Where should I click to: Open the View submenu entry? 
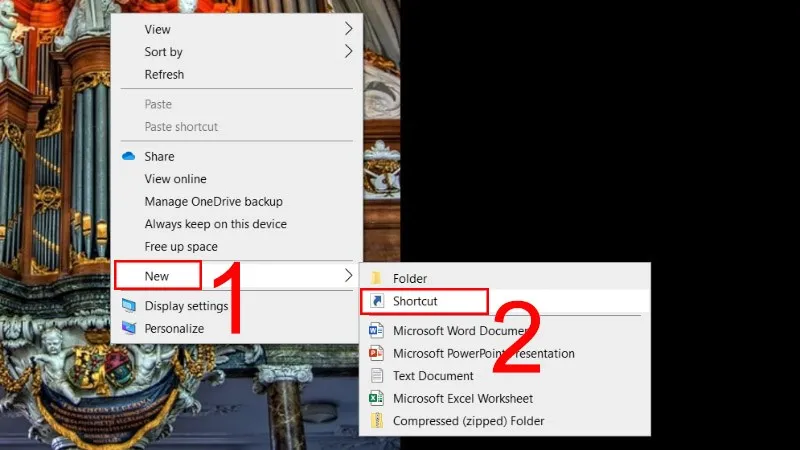tap(237, 29)
